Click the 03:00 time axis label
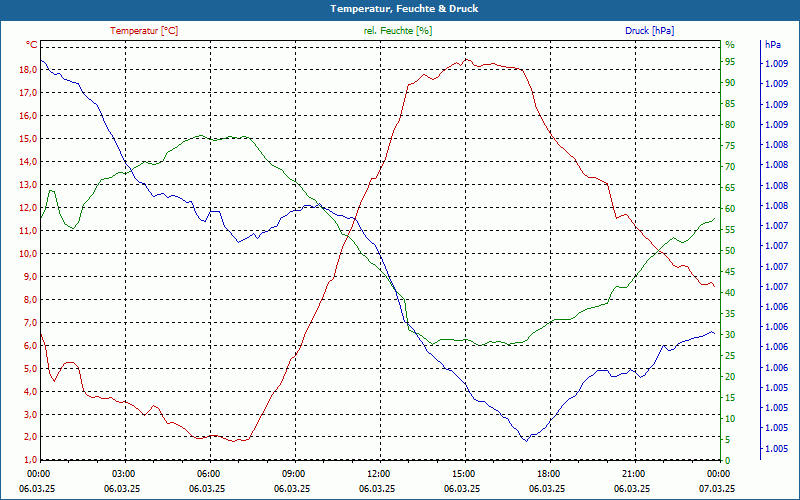The width and height of the screenshot is (800, 500). [x=123, y=474]
